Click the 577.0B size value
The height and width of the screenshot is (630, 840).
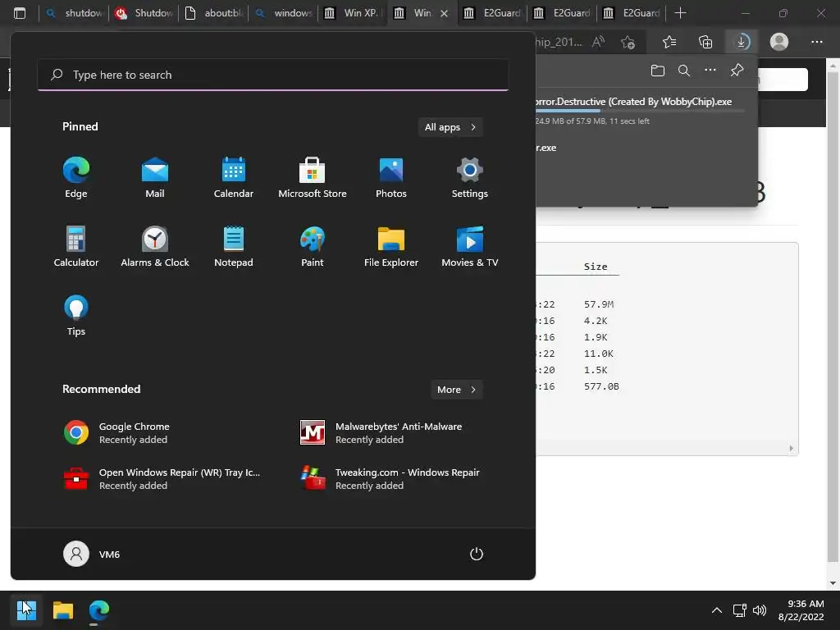pos(601,386)
